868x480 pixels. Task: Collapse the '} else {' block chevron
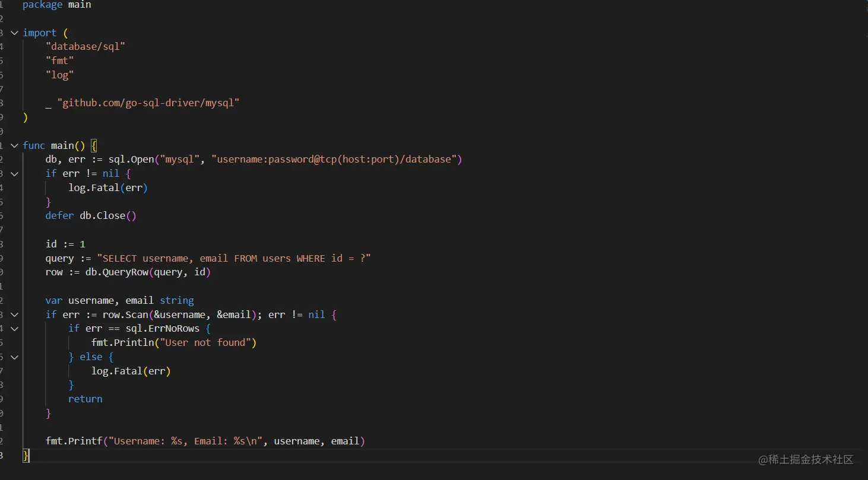(x=14, y=357)
